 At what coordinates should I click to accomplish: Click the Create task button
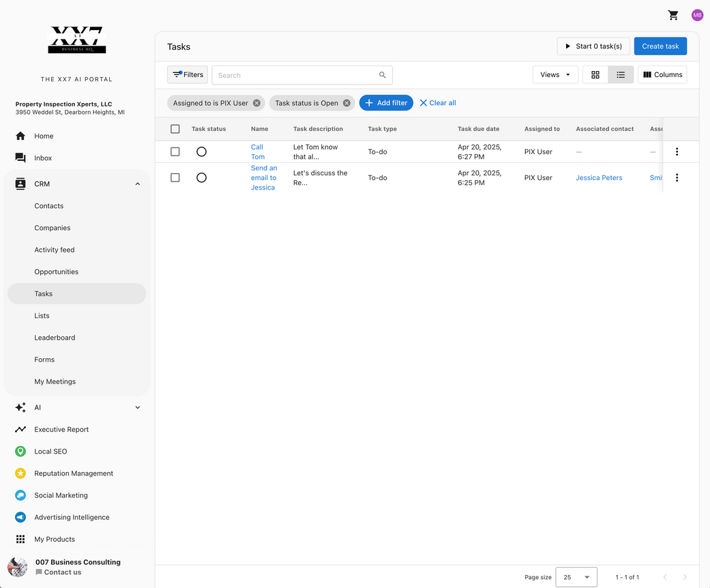[660, 46]
